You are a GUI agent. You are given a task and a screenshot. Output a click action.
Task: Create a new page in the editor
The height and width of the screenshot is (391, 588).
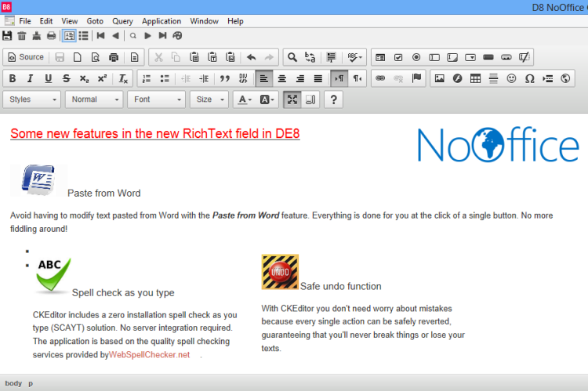pyautogui.click(x=78, y=57)
